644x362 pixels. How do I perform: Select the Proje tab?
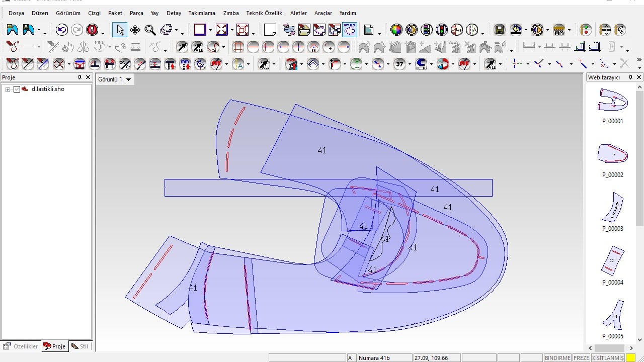(55, 346)
